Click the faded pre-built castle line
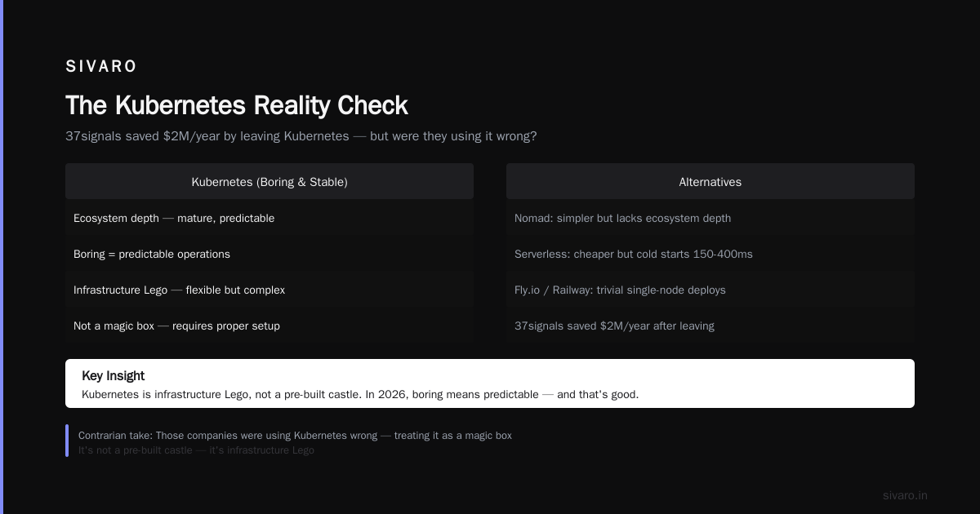Screen dimensions: 980x514 pyautogui.click(x=196, y=450)
